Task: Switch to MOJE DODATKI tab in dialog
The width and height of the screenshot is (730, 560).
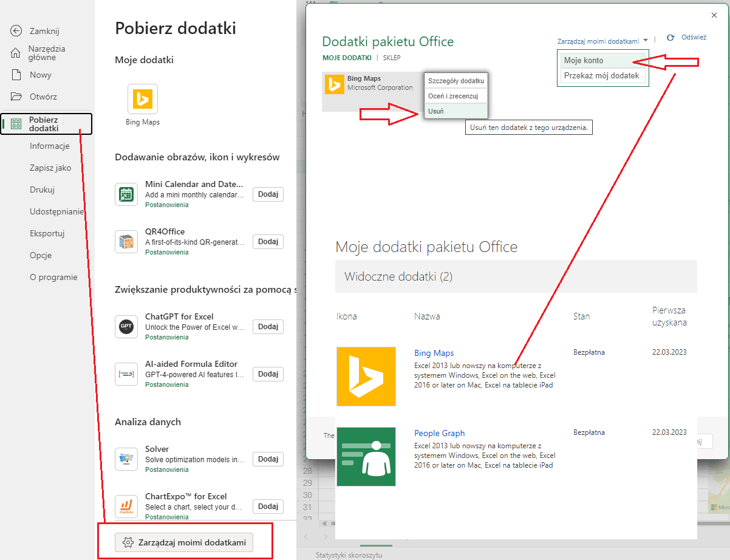Action: coord(347,58)
